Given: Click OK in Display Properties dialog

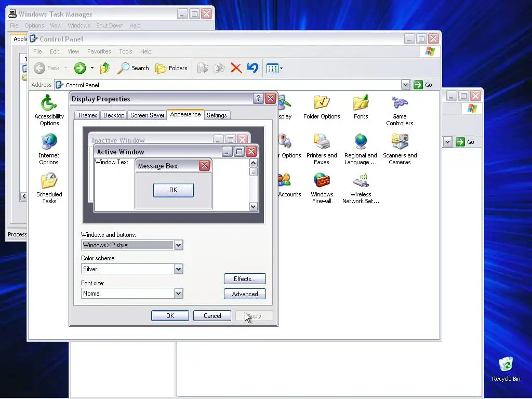Looking at the screenshot, I should tap(170, 316).
